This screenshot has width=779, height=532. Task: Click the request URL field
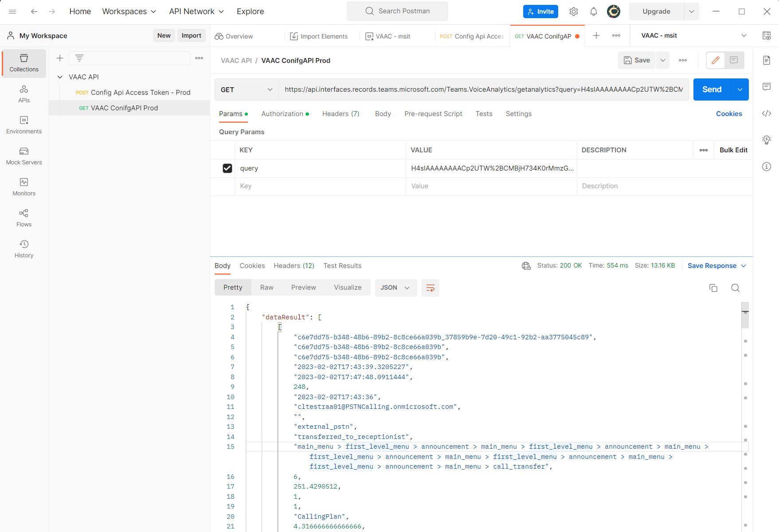484,89
